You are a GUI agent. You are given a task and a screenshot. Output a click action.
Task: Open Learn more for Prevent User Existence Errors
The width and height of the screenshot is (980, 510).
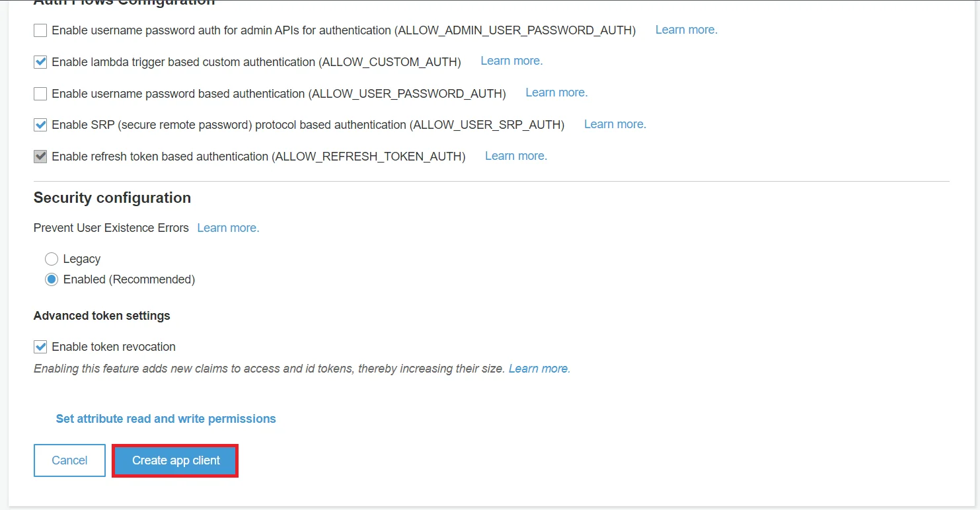point(228,228)
